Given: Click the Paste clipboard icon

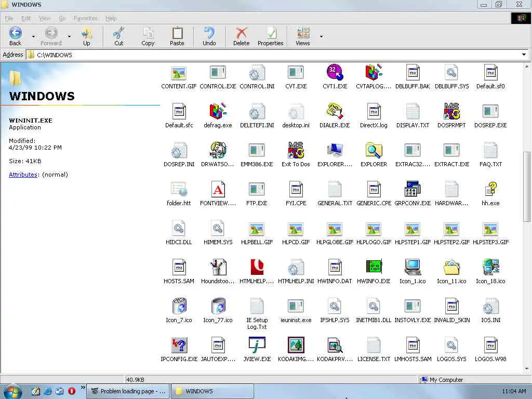Looking at the screenshot, I should coord(177,33).
